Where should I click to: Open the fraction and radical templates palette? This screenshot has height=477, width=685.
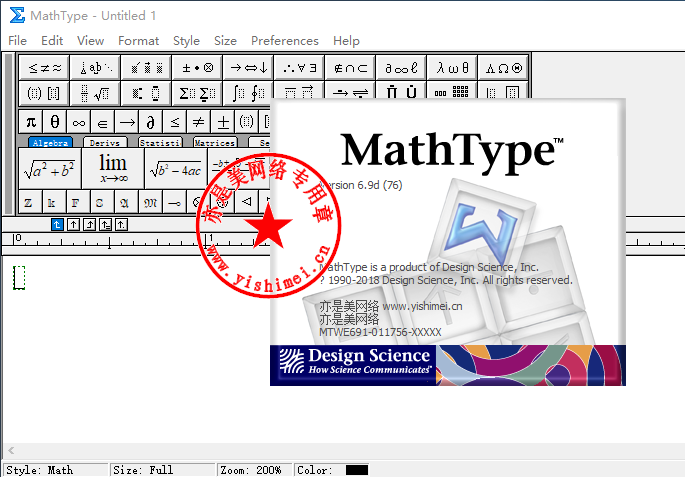click(x=95, y=93)
